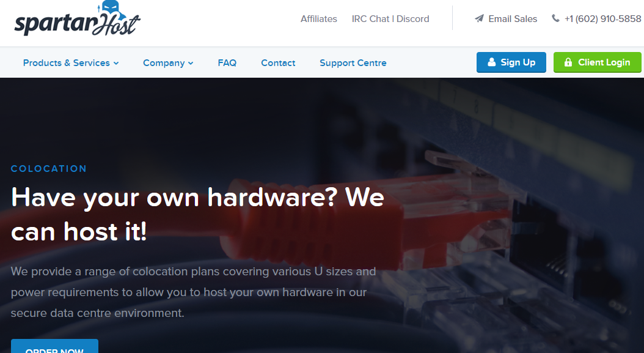Go to the FAQ page
Screen dimensions: 644x353
(x=227, y=63)
